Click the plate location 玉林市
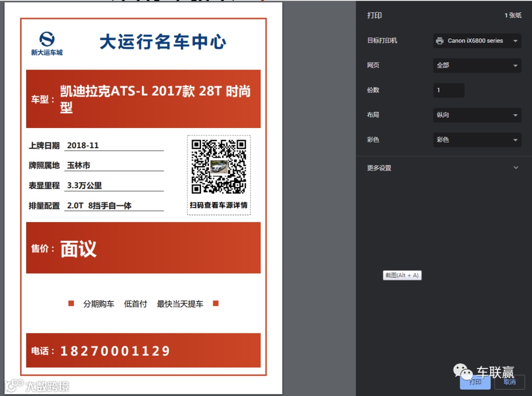Screen dimensions: 532x396 pos(78,165)
